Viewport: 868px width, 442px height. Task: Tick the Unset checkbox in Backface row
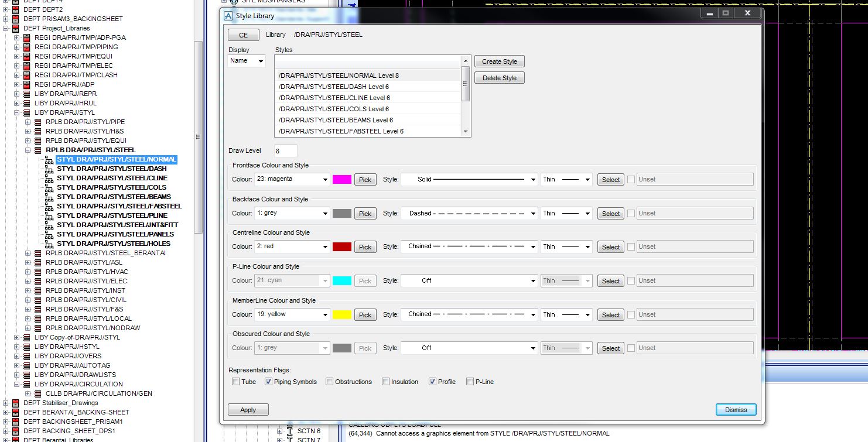click(x=631, y=213)
